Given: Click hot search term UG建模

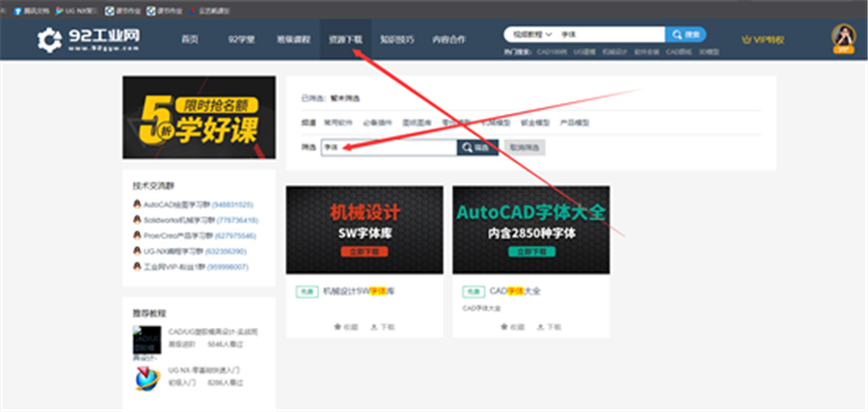Looking at the screenshot, I should 584,52.
